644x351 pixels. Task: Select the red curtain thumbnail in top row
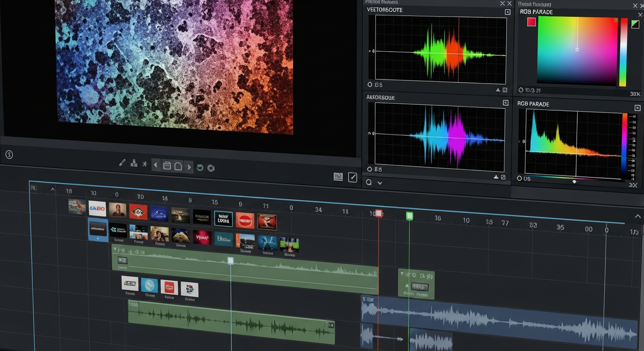[267, 222]
